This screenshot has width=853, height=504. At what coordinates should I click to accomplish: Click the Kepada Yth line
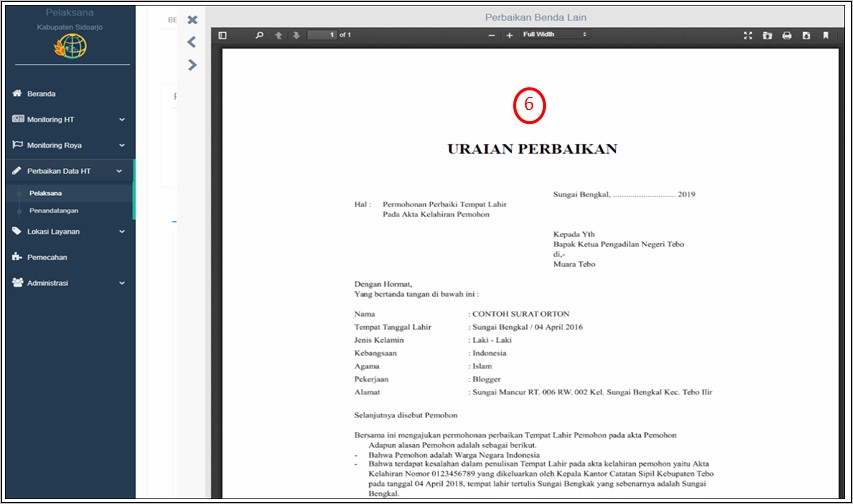coord(574,235)
